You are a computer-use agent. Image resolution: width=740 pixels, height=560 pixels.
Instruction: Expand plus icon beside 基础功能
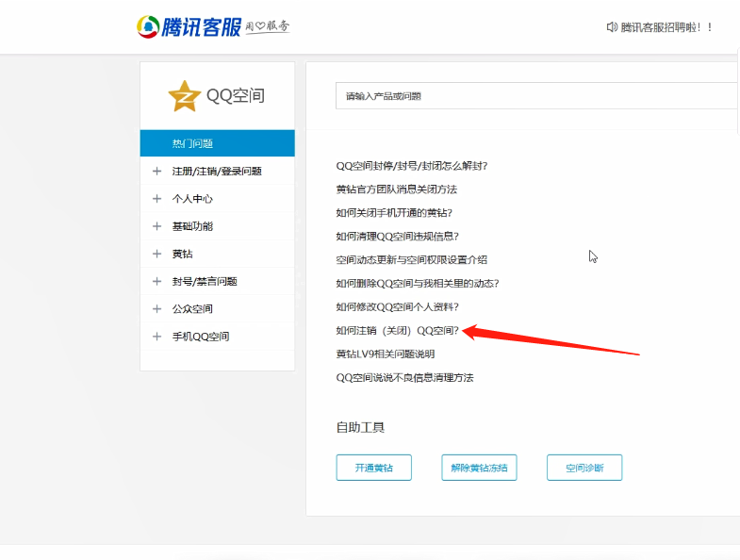(x=157, y=226)
